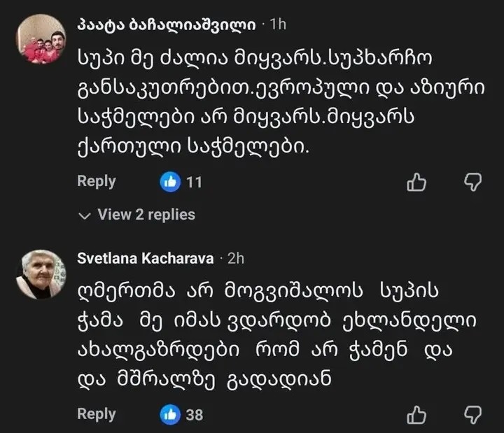
Task: Open the Svetlana Kacharava username link
Action: 145,258
